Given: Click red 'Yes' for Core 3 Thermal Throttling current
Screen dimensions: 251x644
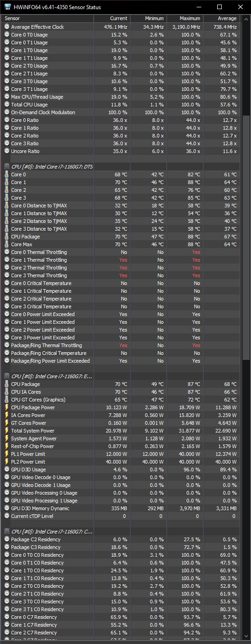Looking at the screenshot, I should point(123,275).
